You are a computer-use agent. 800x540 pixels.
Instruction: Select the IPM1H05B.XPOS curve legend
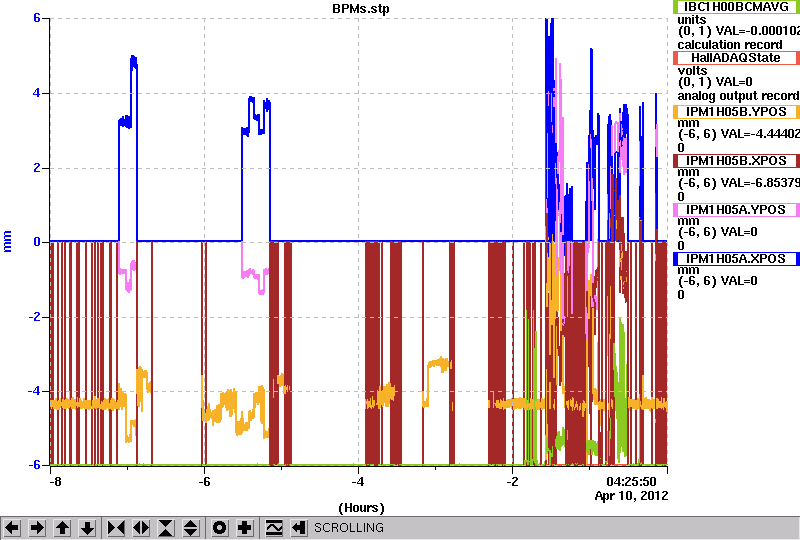[x=736, y=161]
